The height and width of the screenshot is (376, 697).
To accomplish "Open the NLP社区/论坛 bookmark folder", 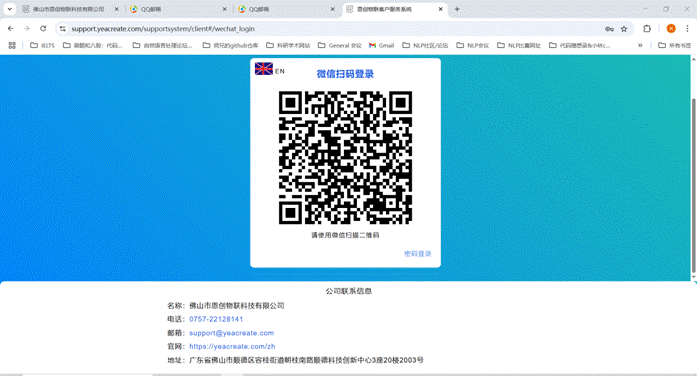I will pyautogui.click(x=425, y=45).
